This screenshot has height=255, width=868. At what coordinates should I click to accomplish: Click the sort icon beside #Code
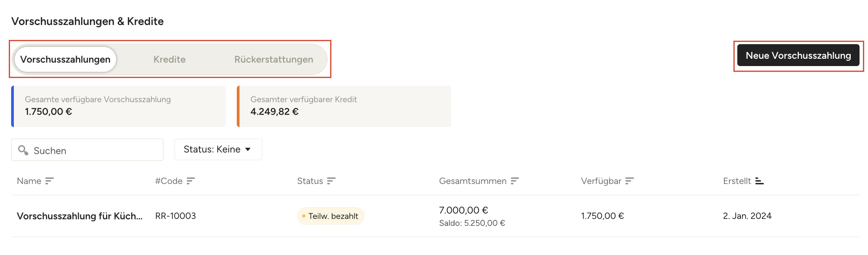click(x=191, y=181)
